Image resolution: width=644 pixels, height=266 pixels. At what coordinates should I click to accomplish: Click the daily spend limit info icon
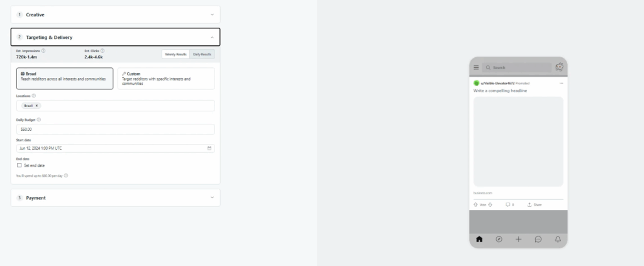pos(66,175)
